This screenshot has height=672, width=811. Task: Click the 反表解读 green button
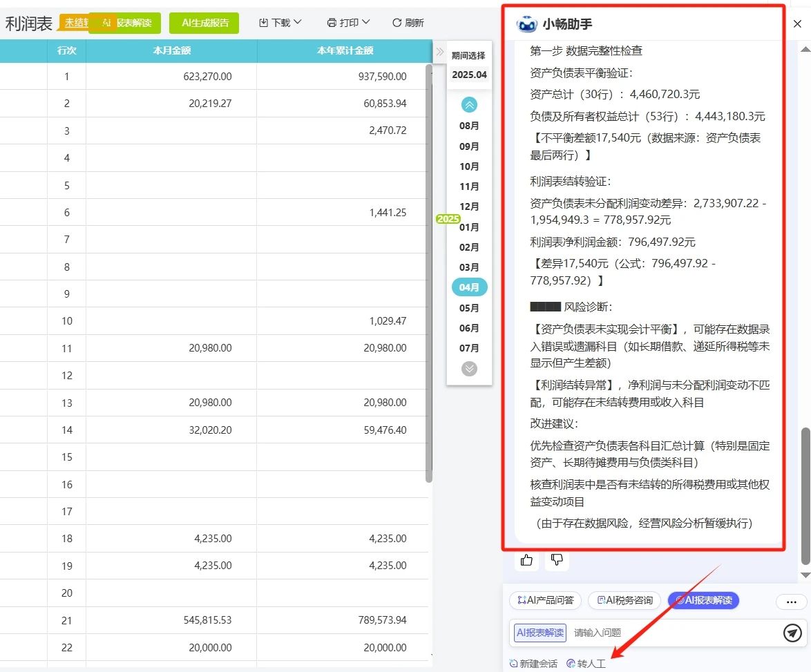point(132,22)
